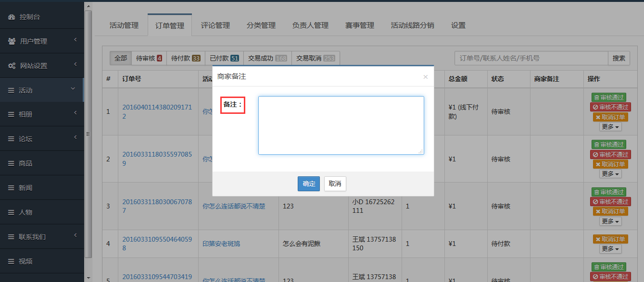Viewport: 644px width, 282px height.
Task: Open the 更多 dropdown in order row 4
Action: pyautogui.click(x=610, y=249)
